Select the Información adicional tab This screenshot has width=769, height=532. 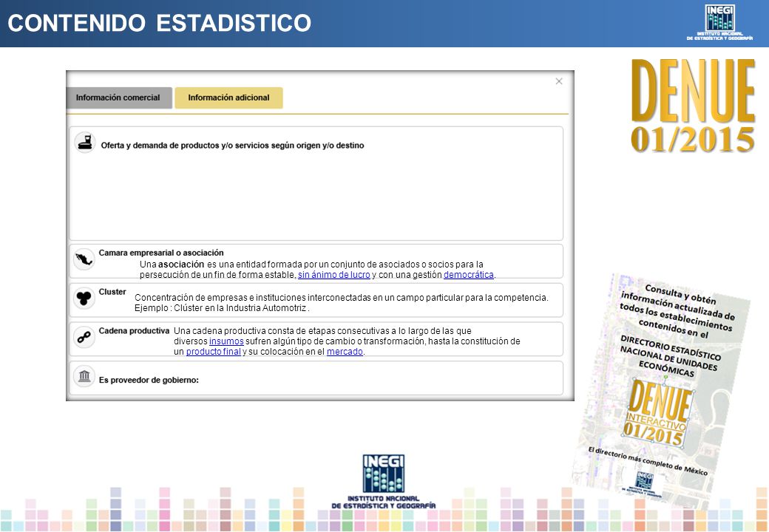(228, 98)
